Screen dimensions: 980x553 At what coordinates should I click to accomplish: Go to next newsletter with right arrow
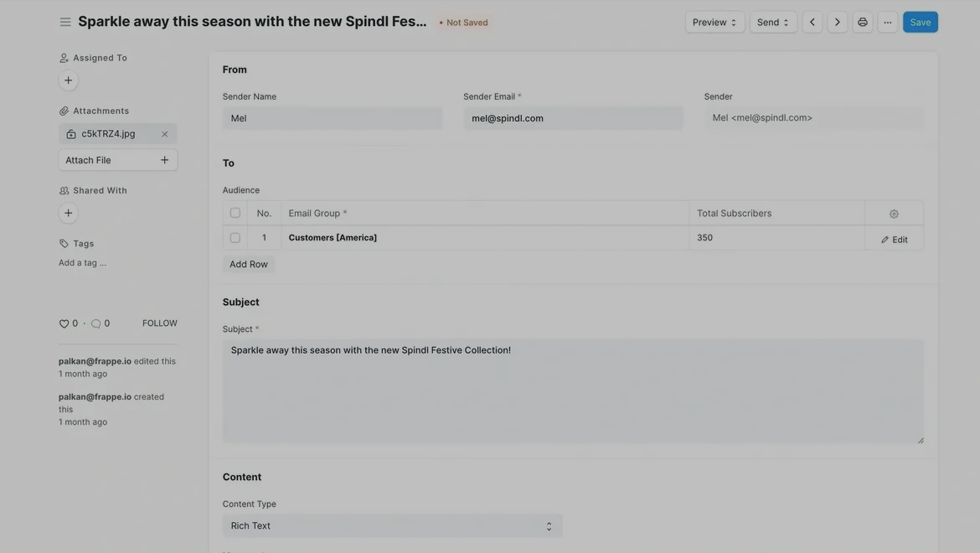tap(838, 22)
